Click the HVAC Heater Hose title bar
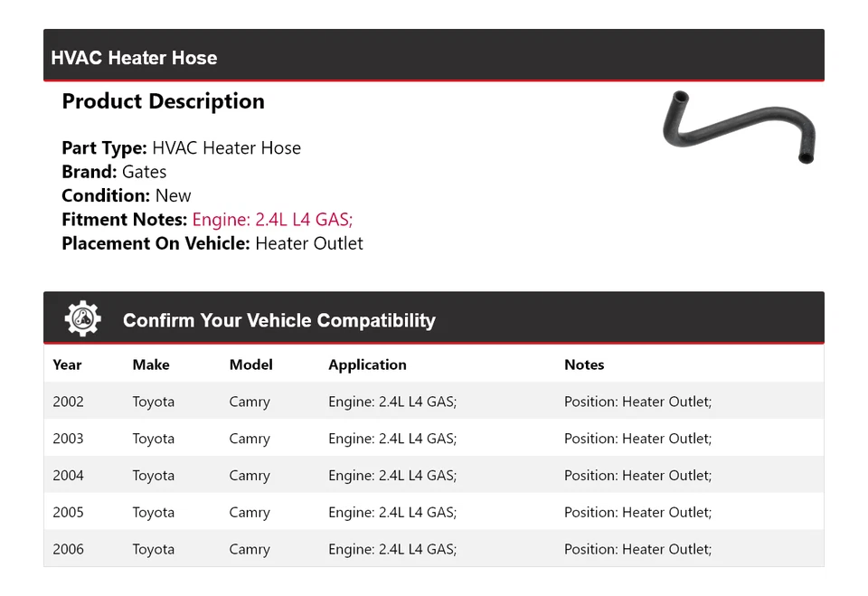868x596 pixels. 134,58
